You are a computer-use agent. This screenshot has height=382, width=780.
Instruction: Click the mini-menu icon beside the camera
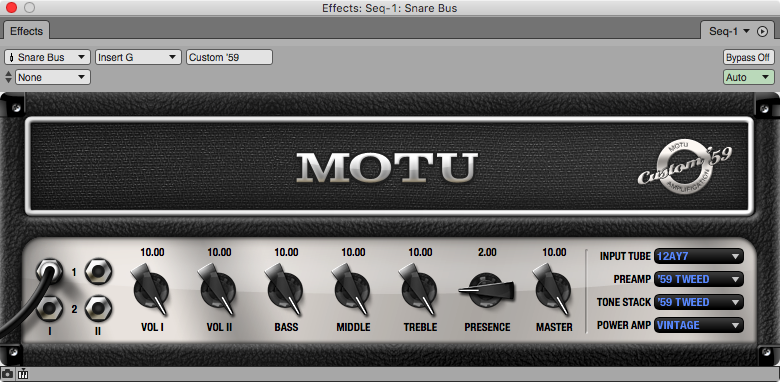coord(23,374)
